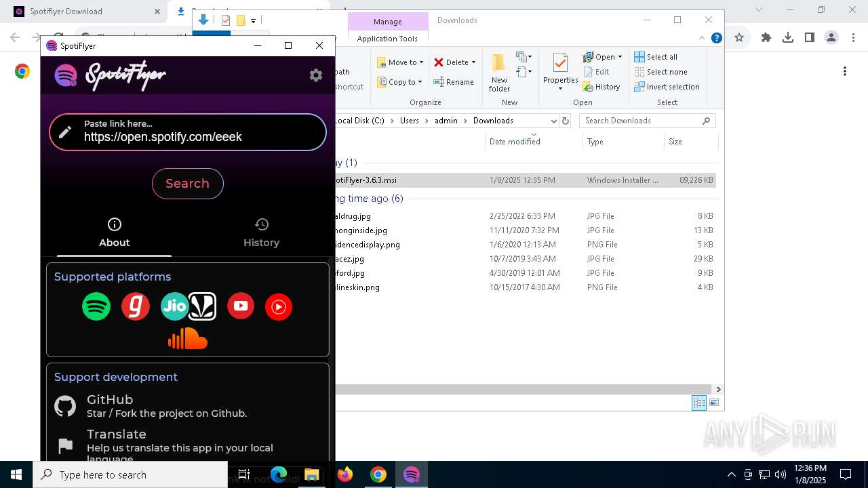Click the Translate flag icon
Viewport: 868px width, 488px height.
click(66, 445)
